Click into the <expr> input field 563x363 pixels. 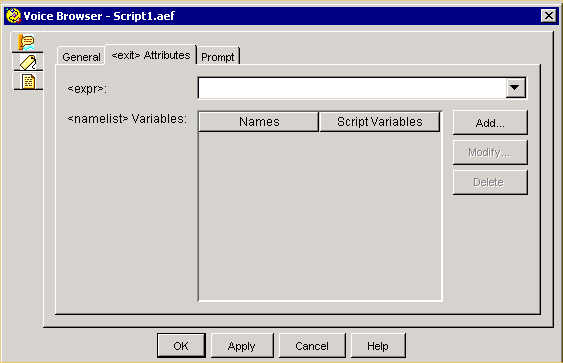point(352,88)
